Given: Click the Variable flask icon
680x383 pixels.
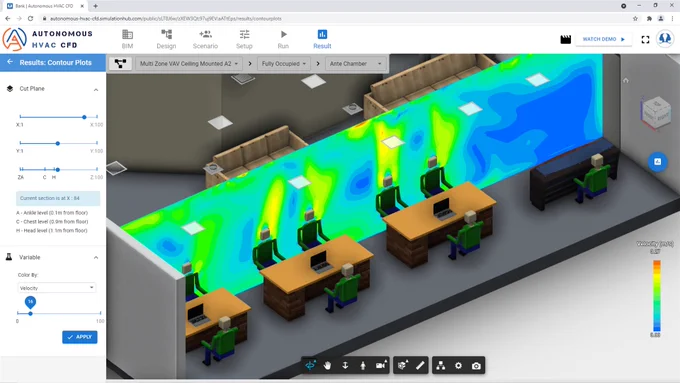Looking at the screenshot, I should (9, 257).
